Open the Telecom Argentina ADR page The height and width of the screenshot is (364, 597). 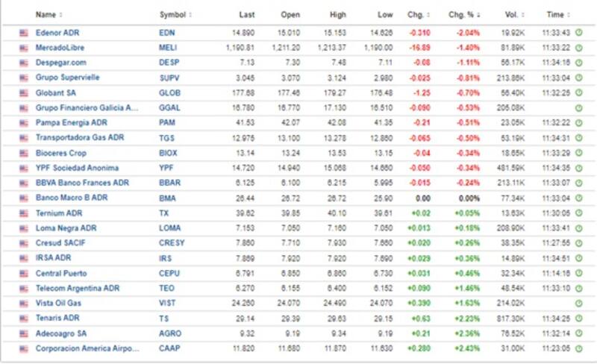75,288
